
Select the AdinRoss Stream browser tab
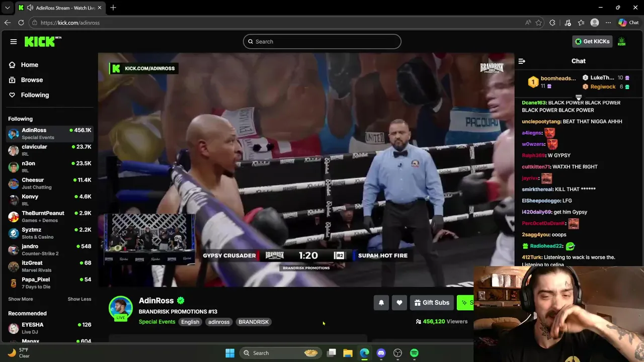(59, 8)
